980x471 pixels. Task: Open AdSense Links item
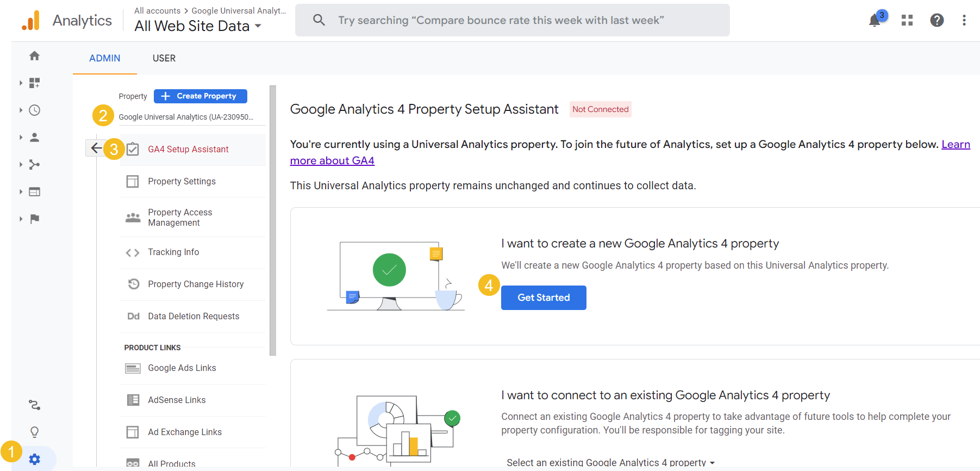tap(192, 400)
